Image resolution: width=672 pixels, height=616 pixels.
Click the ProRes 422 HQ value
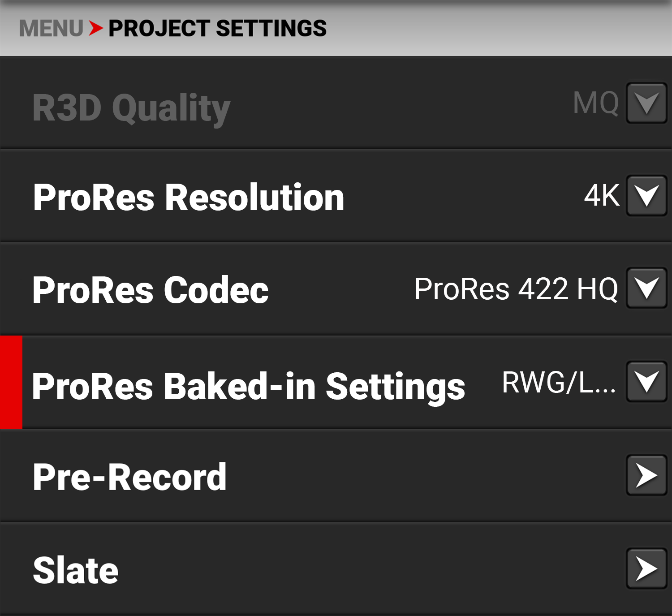pos(516,289)
